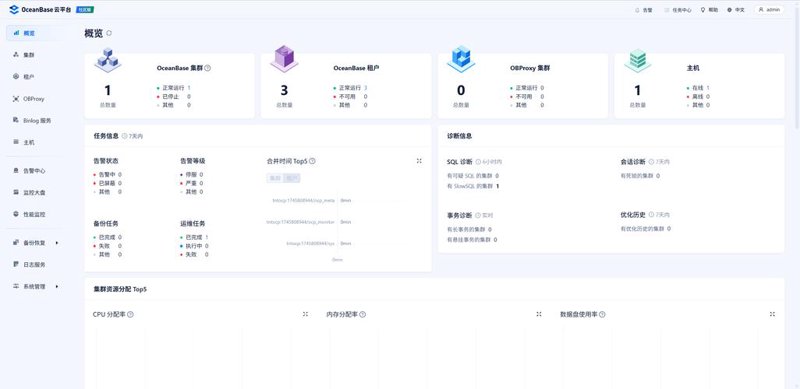Click the OceanBase 集群 card illustration

pyautogui.click(x=108, y=60)
